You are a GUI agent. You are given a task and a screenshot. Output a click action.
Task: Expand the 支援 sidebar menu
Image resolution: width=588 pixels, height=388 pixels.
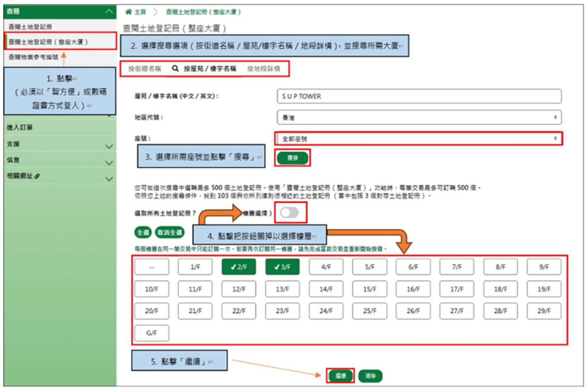click(x=109, y=146)
